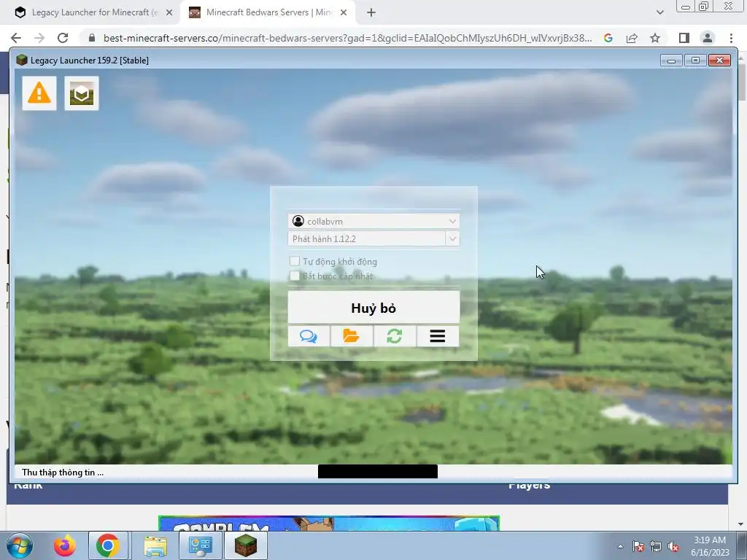Click the Chrome taskbar icon

108,545
